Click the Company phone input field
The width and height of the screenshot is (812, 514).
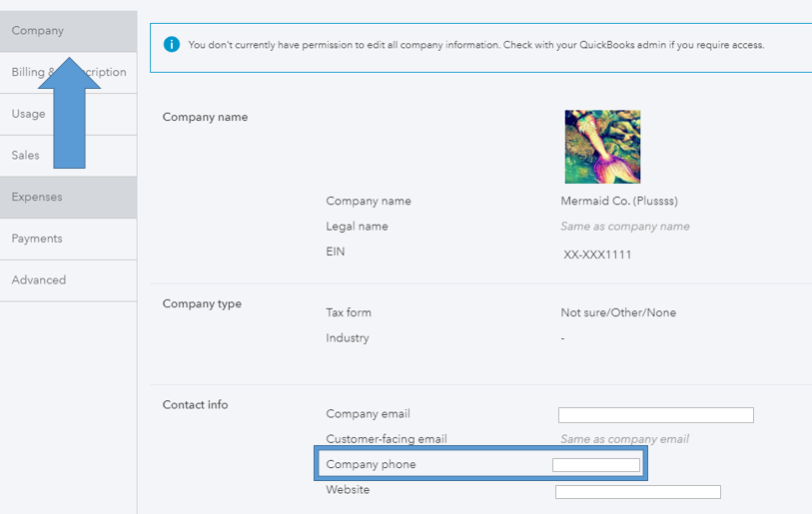596,465
